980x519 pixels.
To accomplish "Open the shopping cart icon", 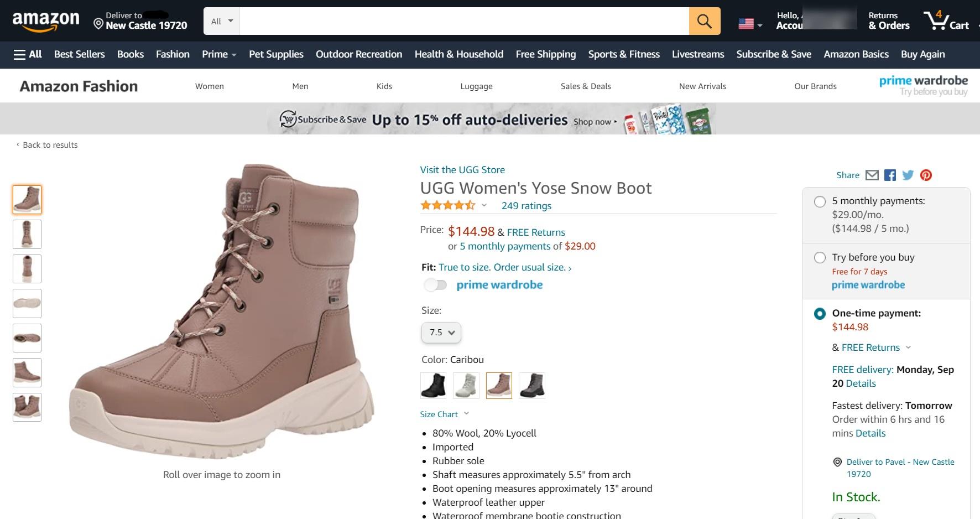I will click(x=946, y=21).
